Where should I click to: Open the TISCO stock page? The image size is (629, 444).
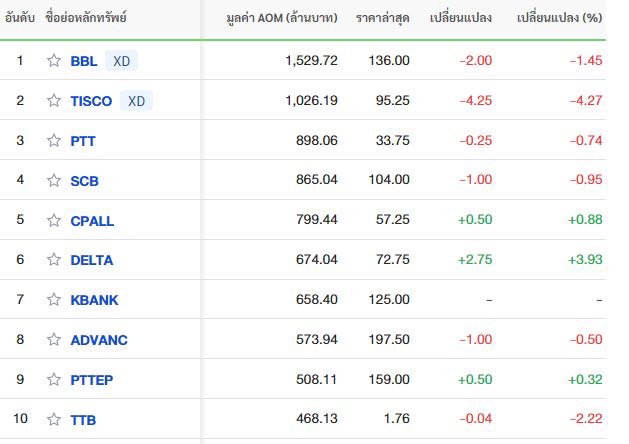[x=91, y=101]
